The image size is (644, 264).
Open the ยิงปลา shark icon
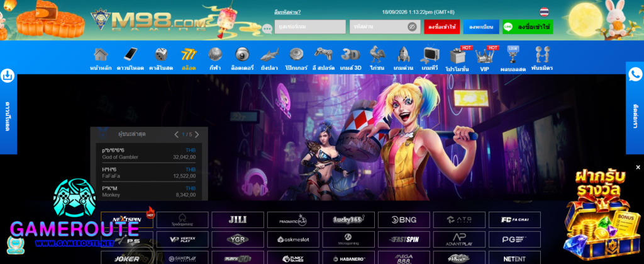(x=269, y=54)
